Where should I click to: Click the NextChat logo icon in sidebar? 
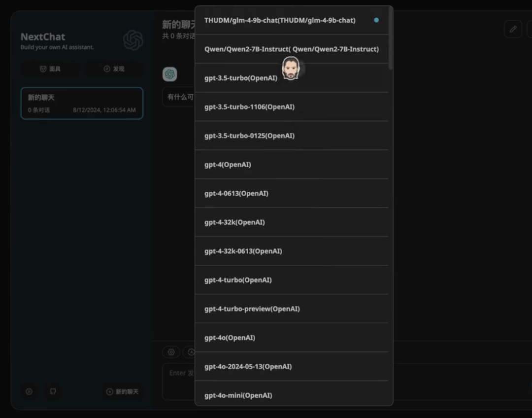coord(133,40)
